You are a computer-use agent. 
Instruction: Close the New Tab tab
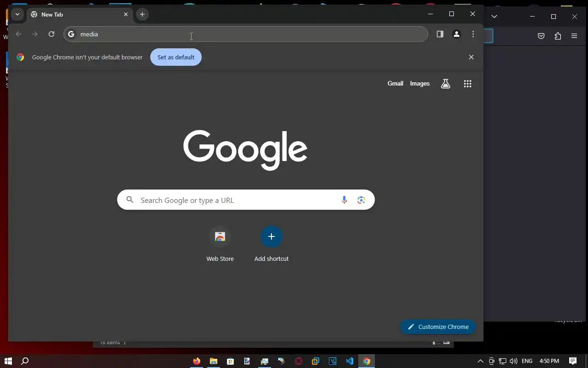click(126, 14)
